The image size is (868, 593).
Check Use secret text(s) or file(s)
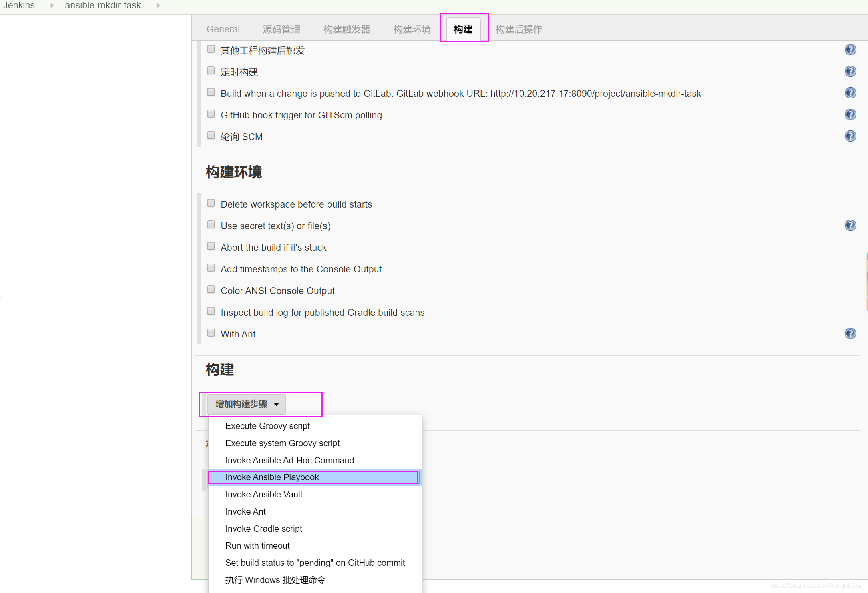click(211, 224)
